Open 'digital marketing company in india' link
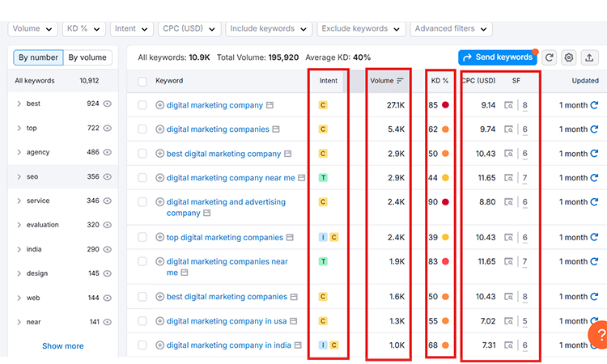The height and width of the screenshot is (364, 607). tap(229, 345)
